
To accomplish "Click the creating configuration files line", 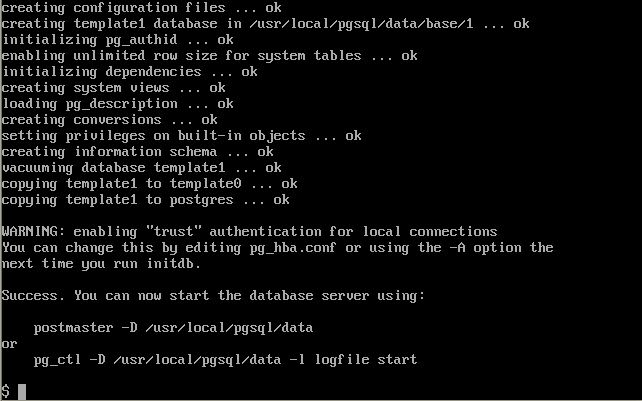I will [142, 8].
